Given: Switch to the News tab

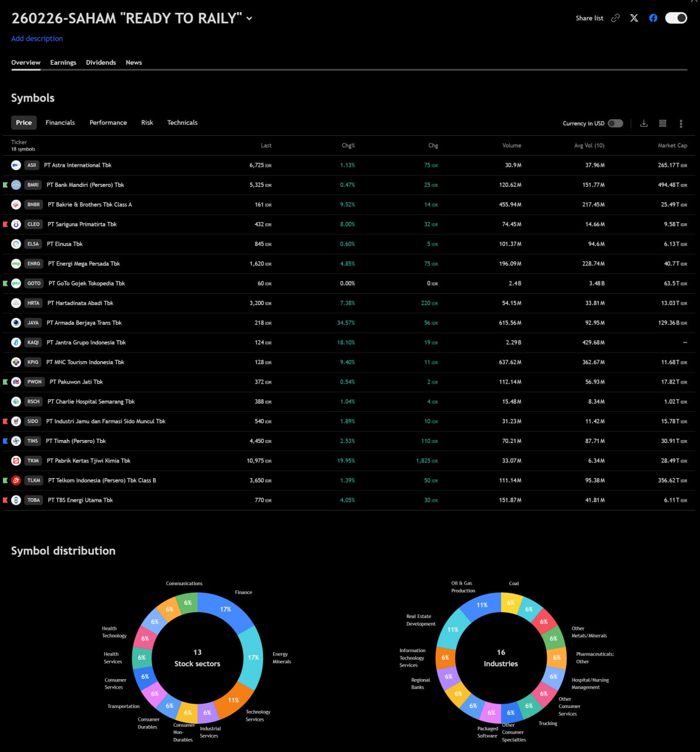Looking at the screenshot, I should 134,62.
